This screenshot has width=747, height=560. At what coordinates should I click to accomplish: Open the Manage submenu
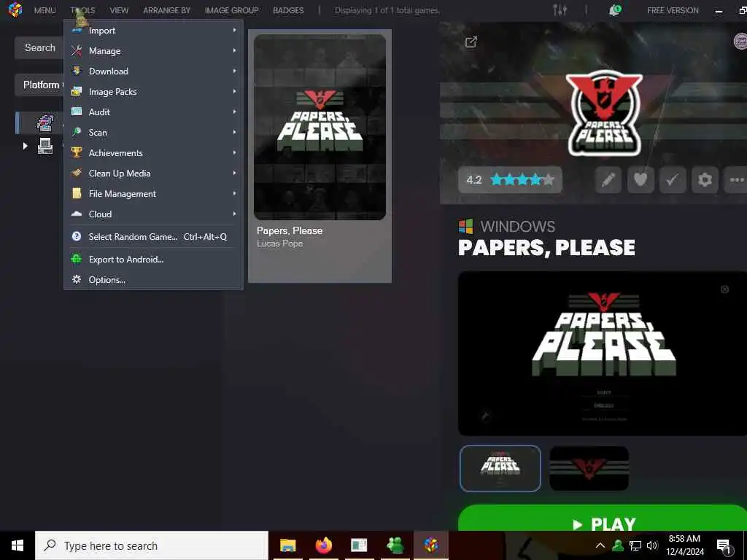(153, 51)
